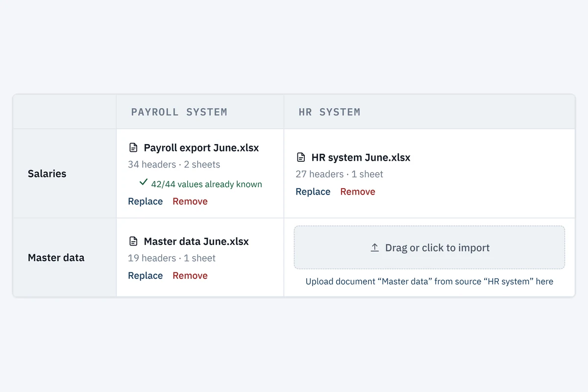
Task: Click the file icon beside Master data June.xlsx
Action: (133, 241)
